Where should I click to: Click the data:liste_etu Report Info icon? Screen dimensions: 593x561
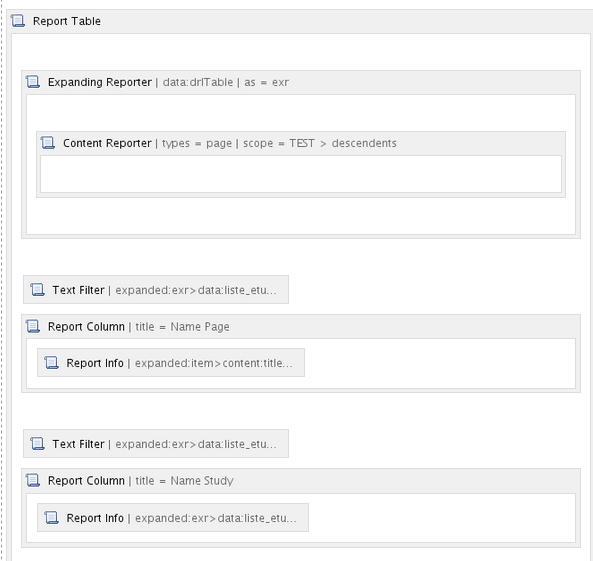click(x=51, y=517)
